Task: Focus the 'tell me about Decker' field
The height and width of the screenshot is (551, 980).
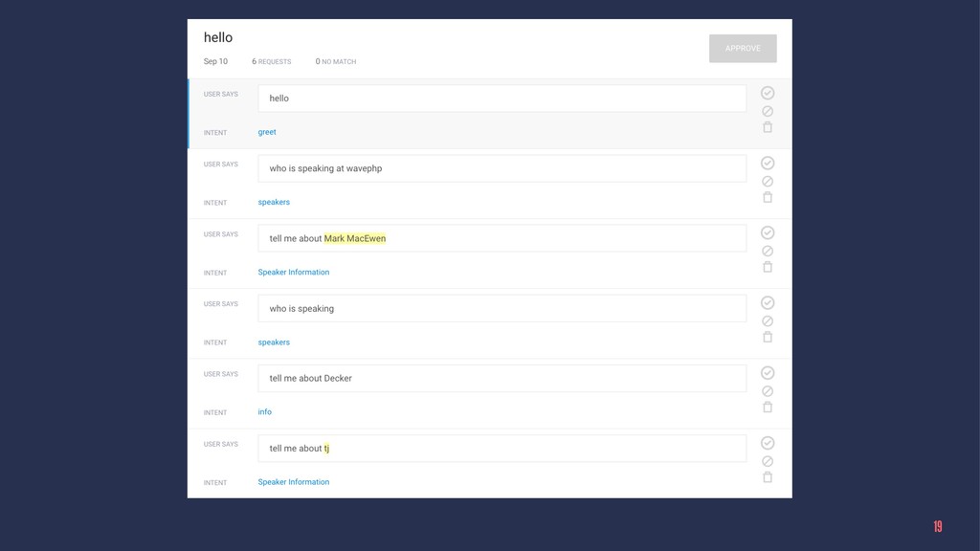Action: [x=501, y=379]
